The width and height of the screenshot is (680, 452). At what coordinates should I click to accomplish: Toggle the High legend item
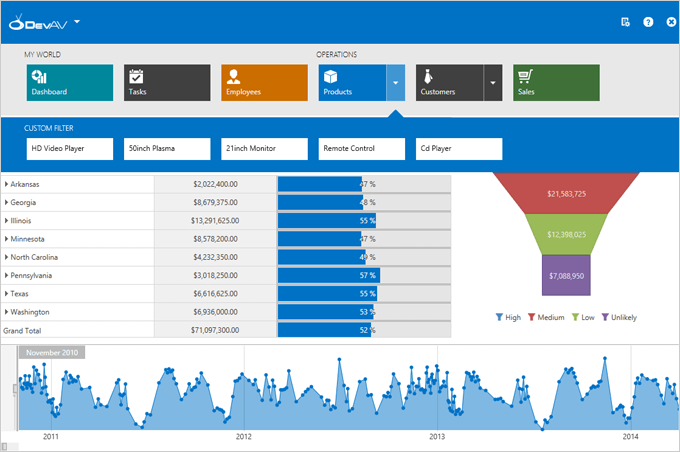click(x=508, y=317)
